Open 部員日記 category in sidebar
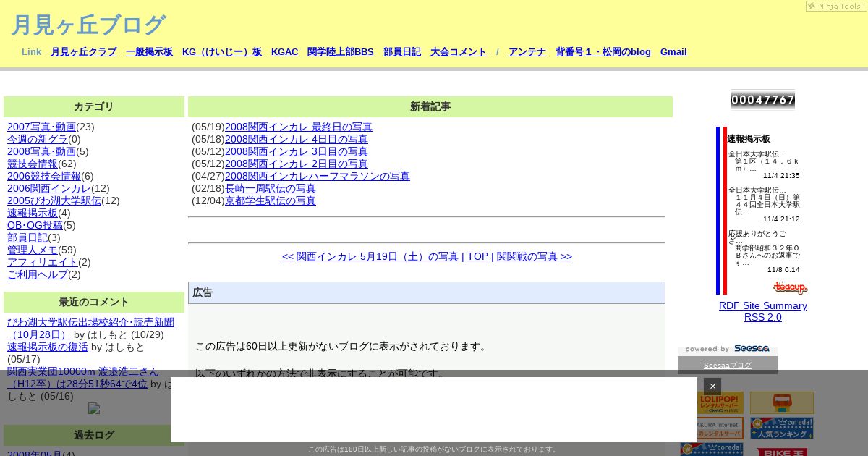This screenshot has width=868, height=456. (x=27, y=237)
